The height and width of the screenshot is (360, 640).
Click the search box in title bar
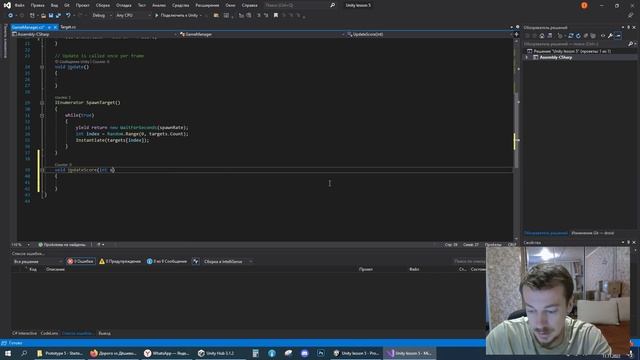click(x=300, y=5)
